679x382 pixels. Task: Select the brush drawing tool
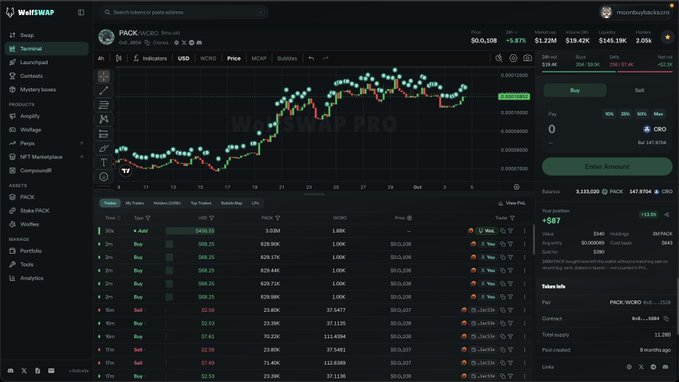(x=103, y=148)
